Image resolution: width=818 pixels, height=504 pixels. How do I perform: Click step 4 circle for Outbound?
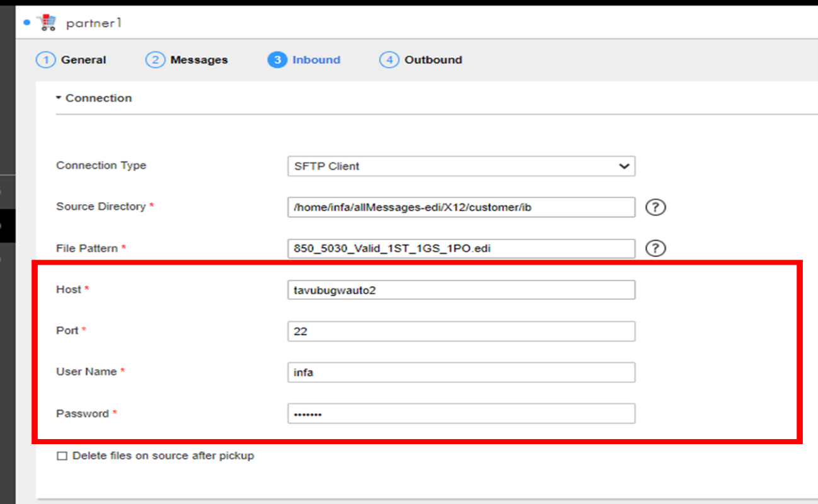tap(389, 60)
